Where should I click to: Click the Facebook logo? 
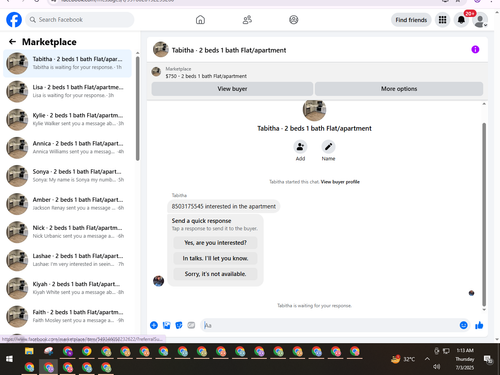pyautogui.click(x=14, y=20)
